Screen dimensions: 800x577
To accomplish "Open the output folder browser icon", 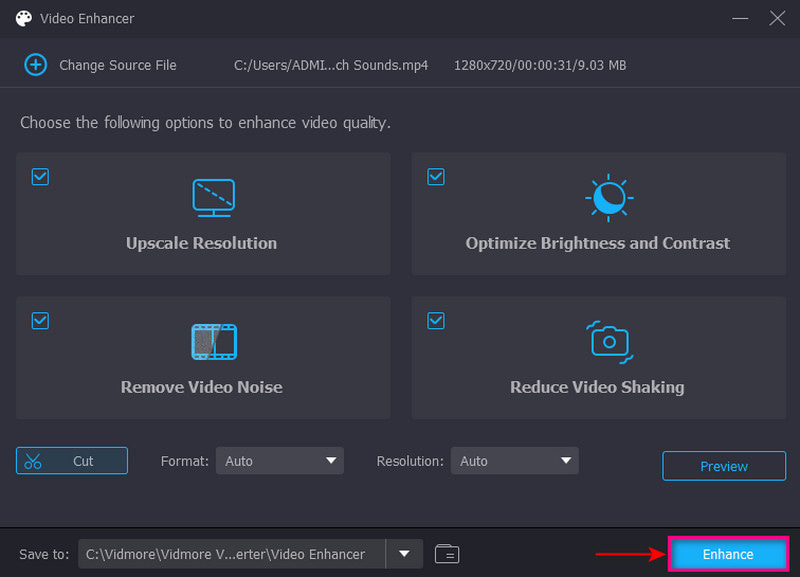I will click(447, 553).
